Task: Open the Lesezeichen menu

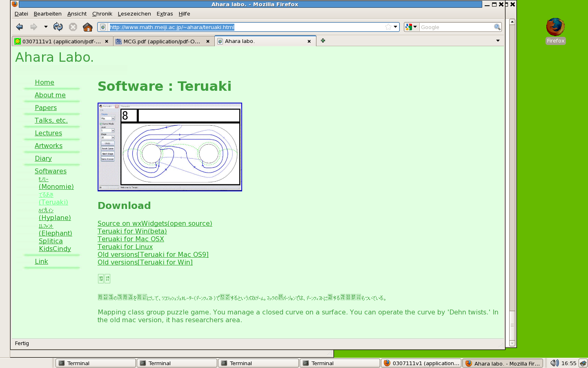Action: tap(134, 13)
